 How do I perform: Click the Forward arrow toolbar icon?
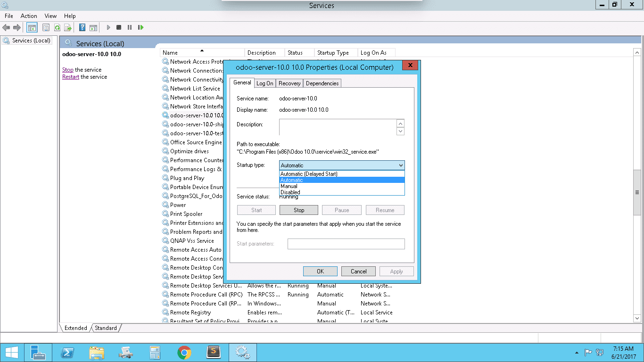tap(17, 28)
